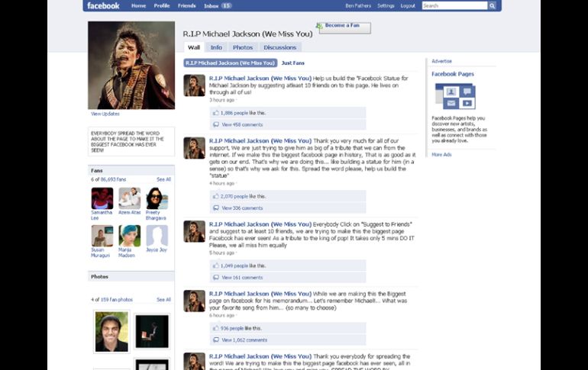Click thumbs-up icon beside 1,886 people like this
Screen dimensions: 588x370
pos(215,113)
